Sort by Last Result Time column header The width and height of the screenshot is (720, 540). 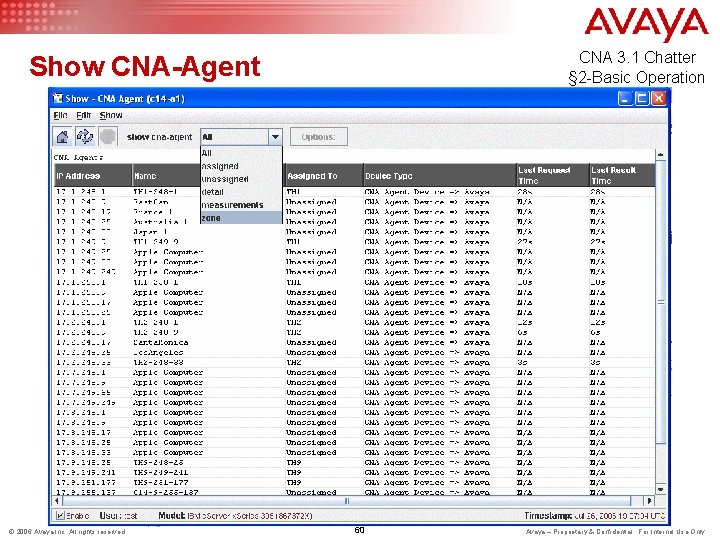(x=622, y=175)
